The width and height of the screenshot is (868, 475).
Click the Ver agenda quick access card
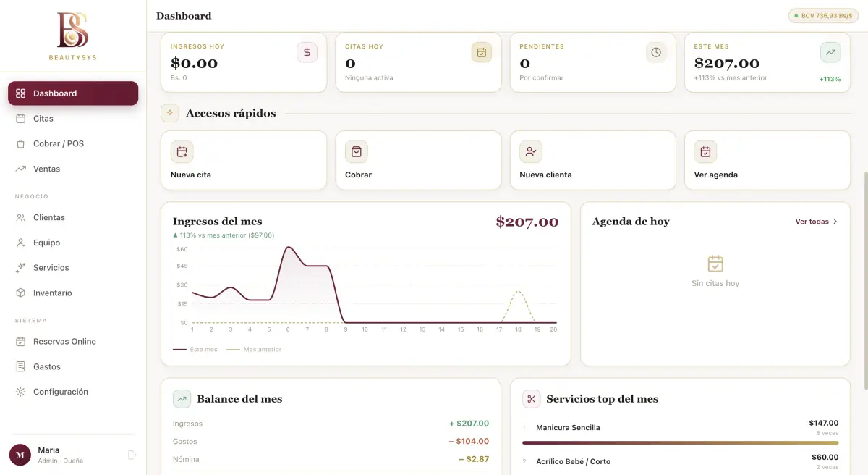pos(767,161)
